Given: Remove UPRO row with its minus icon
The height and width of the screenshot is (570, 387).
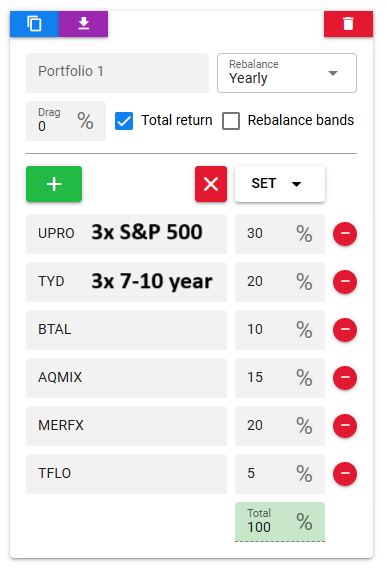Looking at the screenshot, I should pos(345,234).
